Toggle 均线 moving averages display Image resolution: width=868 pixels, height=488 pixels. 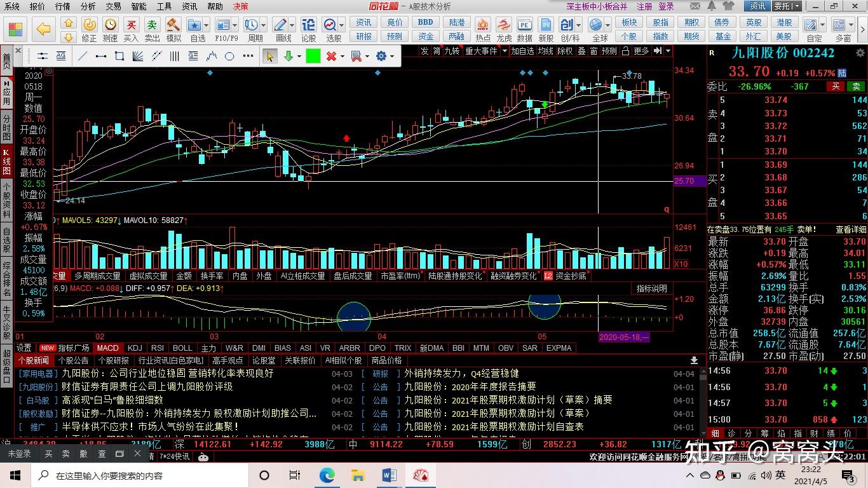(x=545, y=51)
